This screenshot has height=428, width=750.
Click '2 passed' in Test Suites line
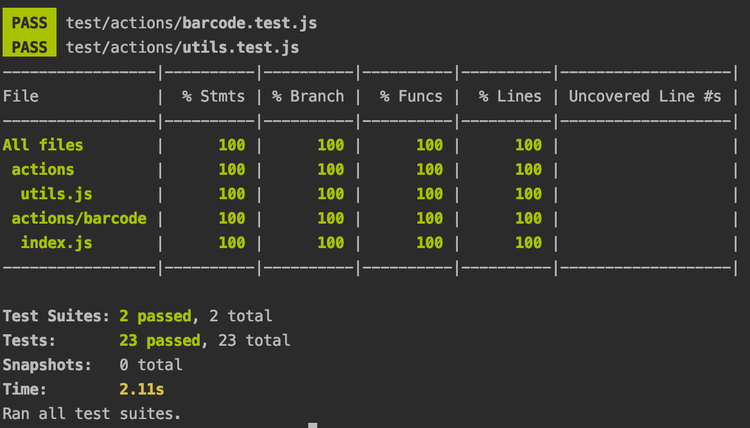click(155, 316)
